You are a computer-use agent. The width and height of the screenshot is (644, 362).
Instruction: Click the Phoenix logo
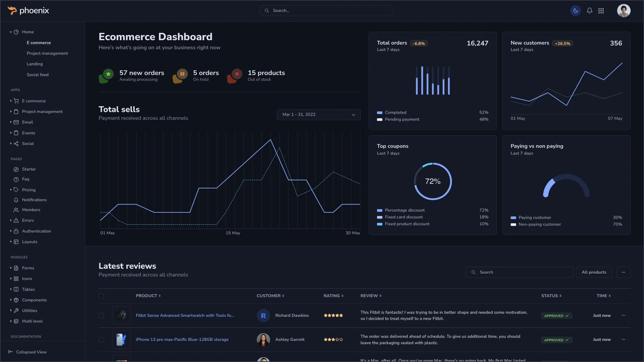tap(28, 11)
